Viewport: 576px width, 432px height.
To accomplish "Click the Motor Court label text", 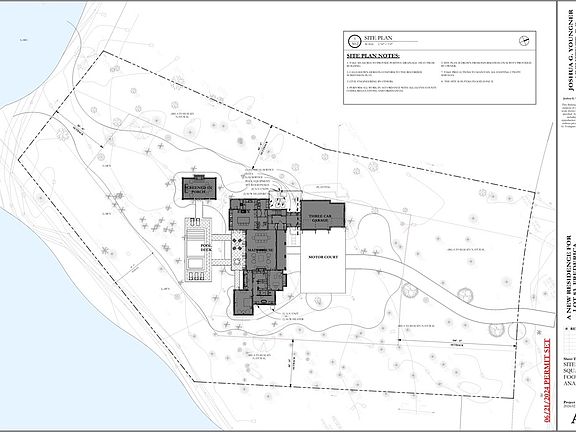I will 323,257.
